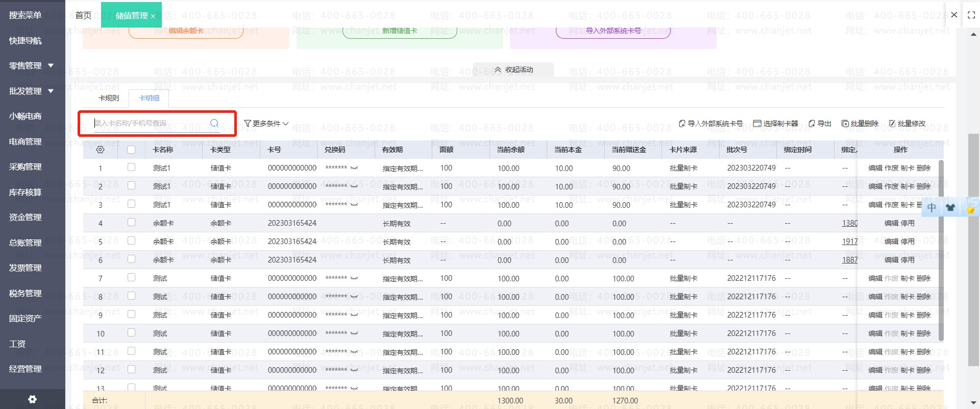Switch to the 卡规则 tab
This screenshot has width=980, height=409.
tap(109, 98)
